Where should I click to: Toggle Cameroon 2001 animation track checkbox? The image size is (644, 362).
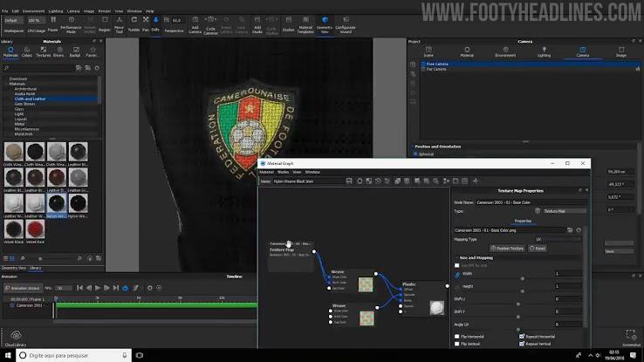point(12,305)
